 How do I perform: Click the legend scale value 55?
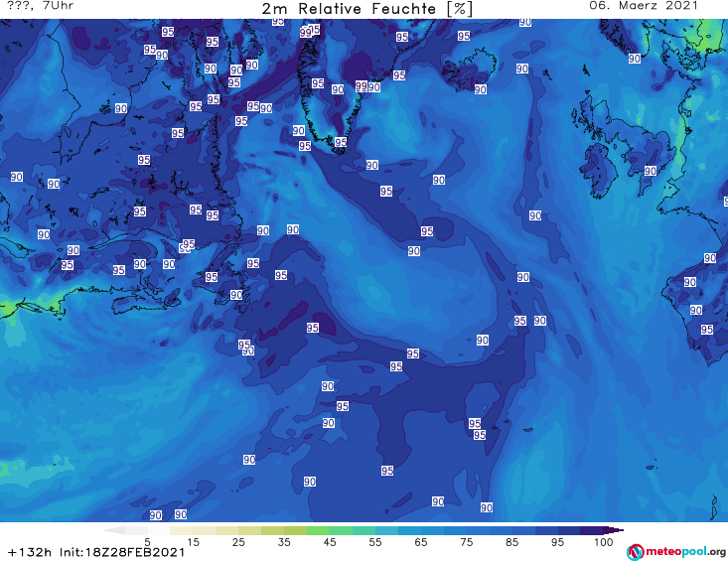tap(374, 542)
